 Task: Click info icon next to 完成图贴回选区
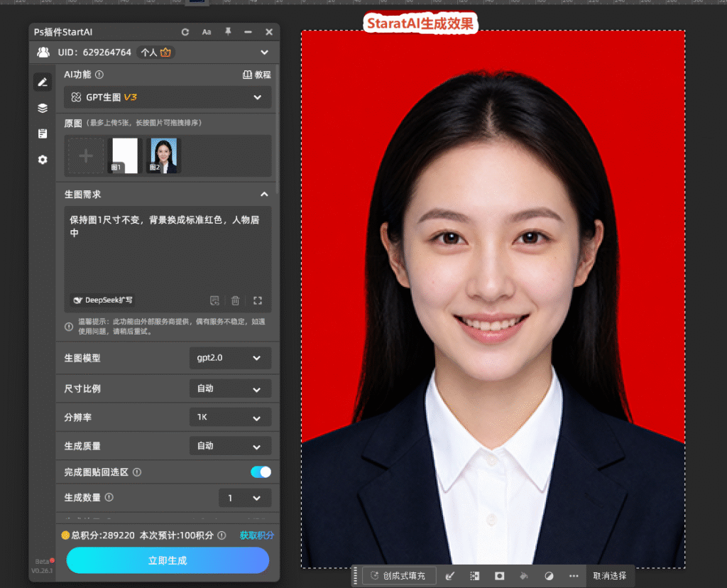click(137, 472)
